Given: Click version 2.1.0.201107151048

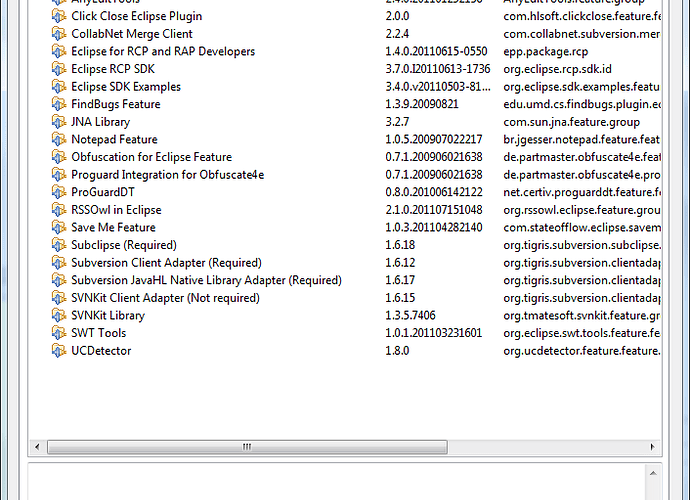Looking at the screenshot, I should coord(434,210).
